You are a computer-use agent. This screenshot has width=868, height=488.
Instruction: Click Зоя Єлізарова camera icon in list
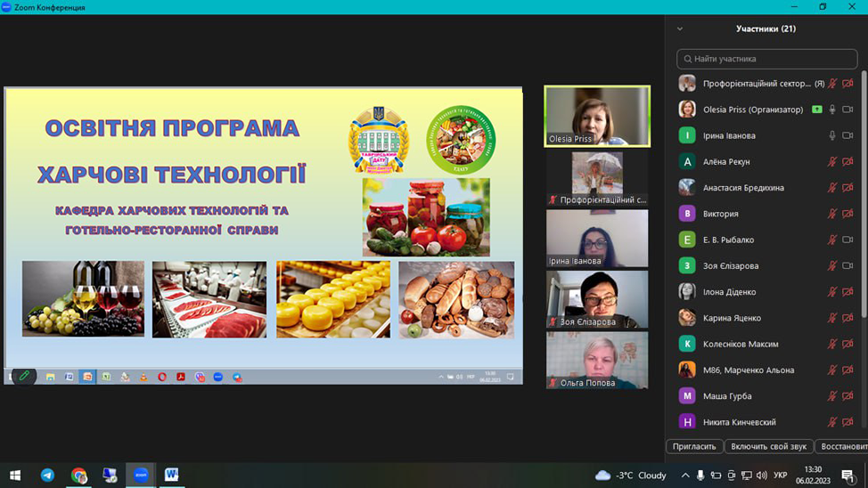pyautogui.click(x=848, y=265)
